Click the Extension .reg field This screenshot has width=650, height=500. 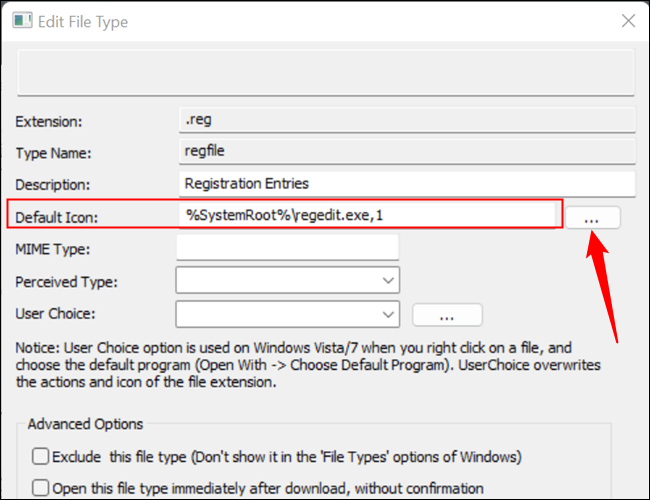coord(407,120)
